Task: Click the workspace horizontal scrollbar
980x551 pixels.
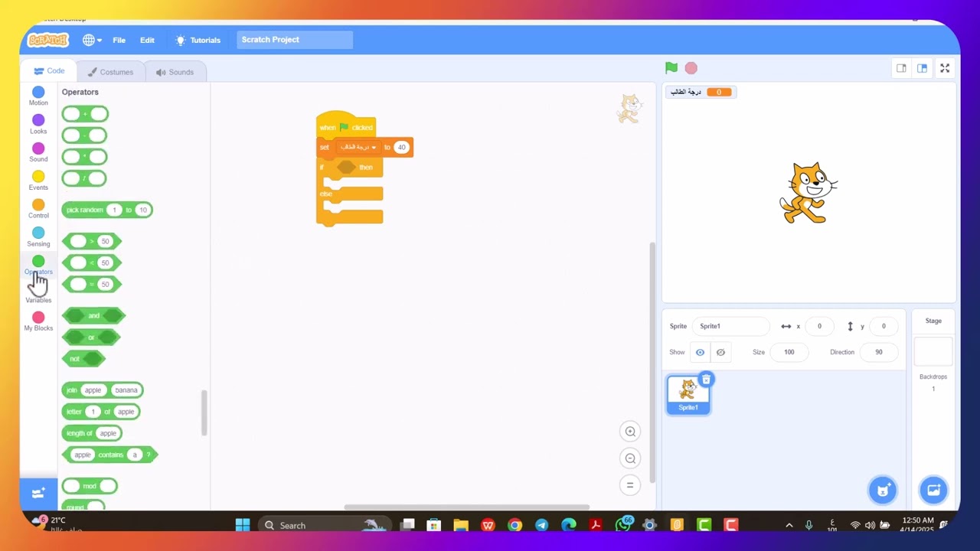Action: coord(466,507)
